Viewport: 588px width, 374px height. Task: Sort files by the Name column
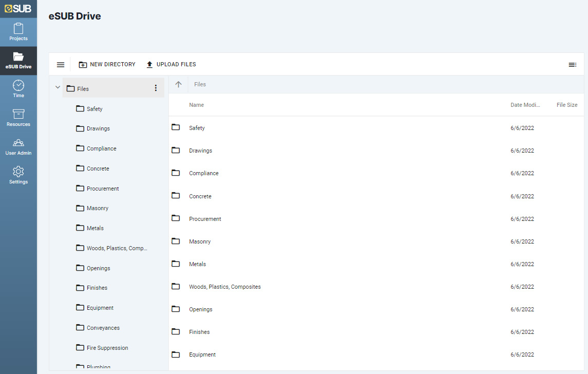coord(197,105)
